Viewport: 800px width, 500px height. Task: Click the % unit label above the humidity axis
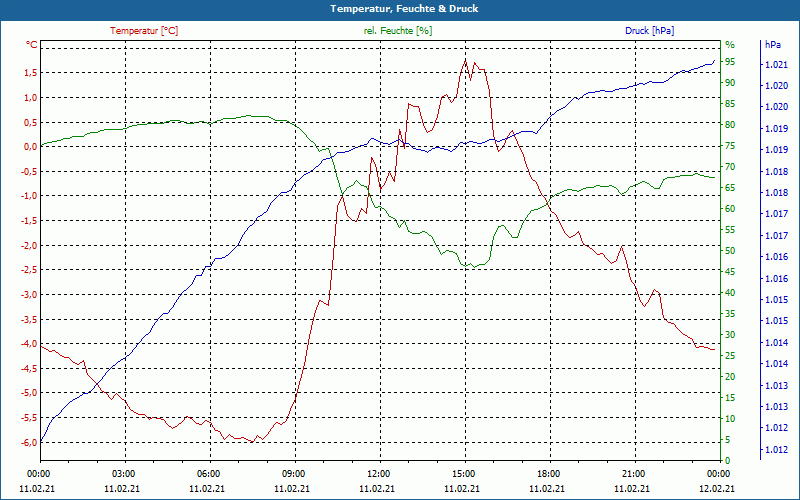[730, 44]
